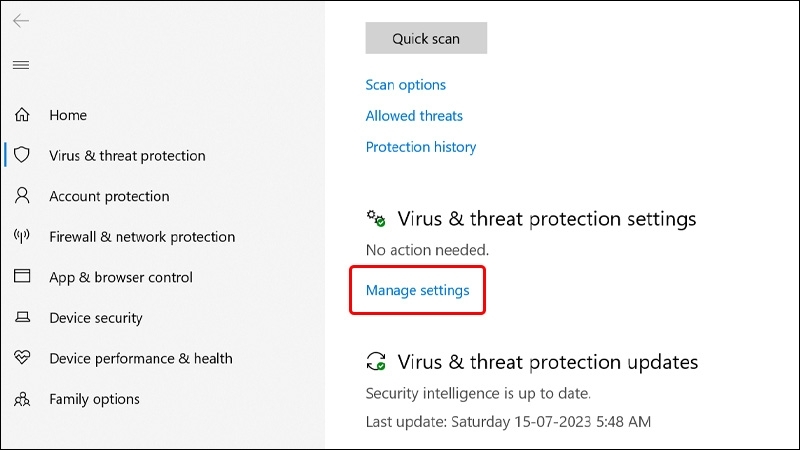Open Family options section
Image resolution: width=800 pixels, height=450 pixels.
point(94,399)
